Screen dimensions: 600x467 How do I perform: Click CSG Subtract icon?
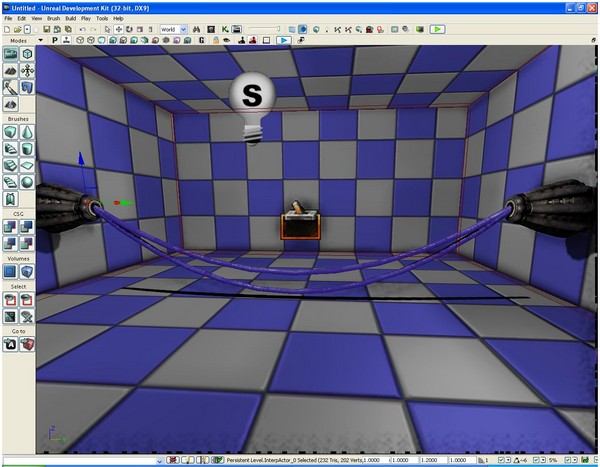coord(27,227)
